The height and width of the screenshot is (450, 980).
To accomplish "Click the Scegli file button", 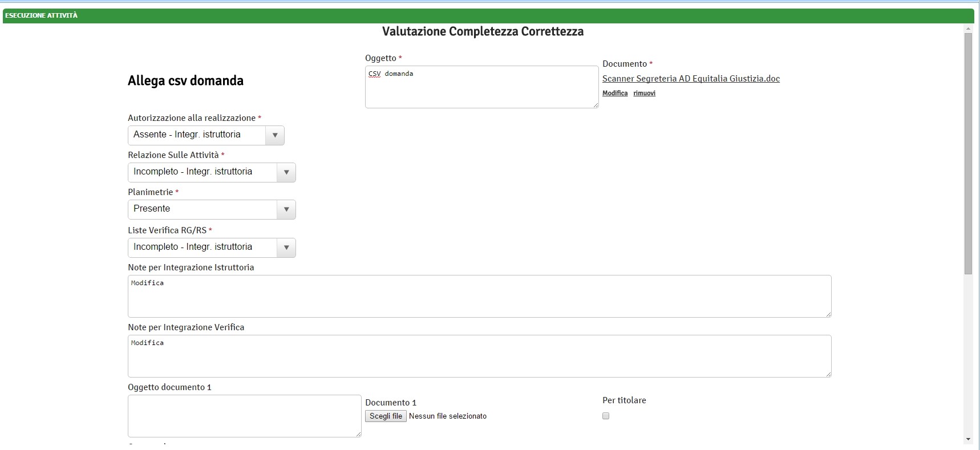I will (x=386, y=416).
